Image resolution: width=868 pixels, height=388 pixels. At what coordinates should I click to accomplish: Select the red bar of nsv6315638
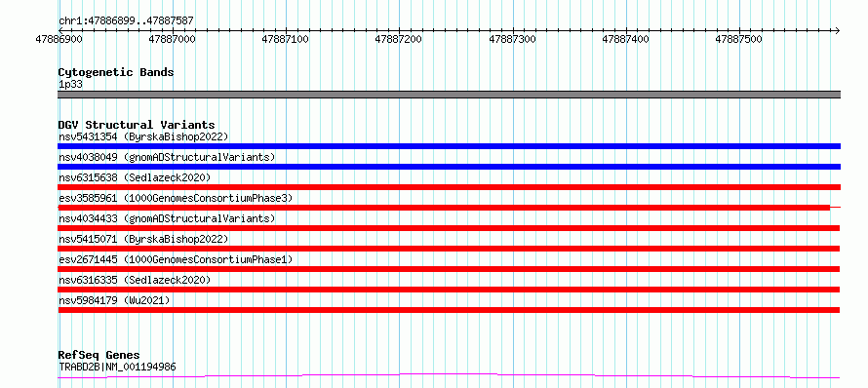(449, 187)
